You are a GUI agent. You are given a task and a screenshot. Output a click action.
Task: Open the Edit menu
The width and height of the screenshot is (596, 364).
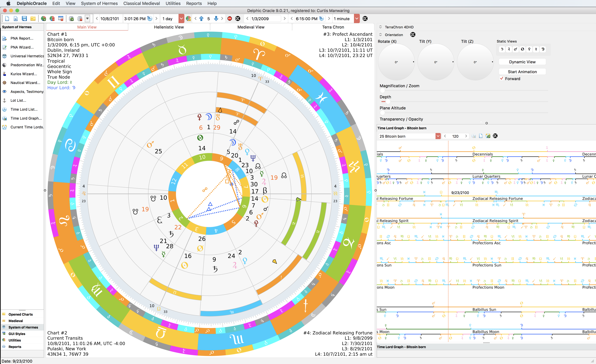click(x=56, y=3)
